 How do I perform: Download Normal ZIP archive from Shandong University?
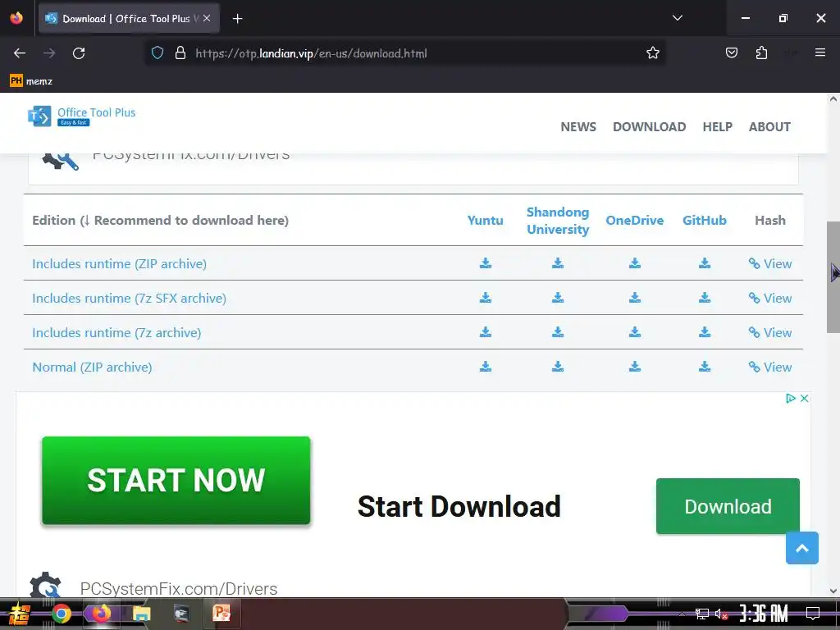pos(558,367)
